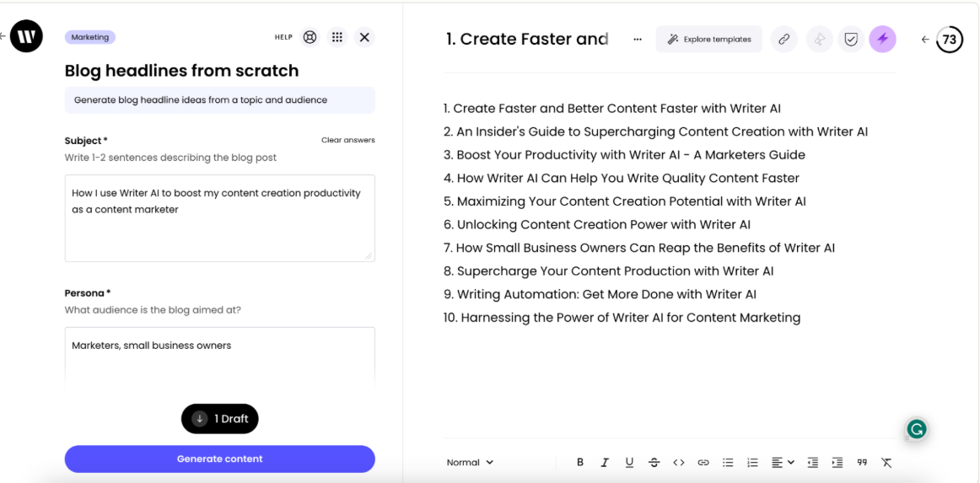Apply bulleted list formatting
Screen dimensions: 980x483
728,463
